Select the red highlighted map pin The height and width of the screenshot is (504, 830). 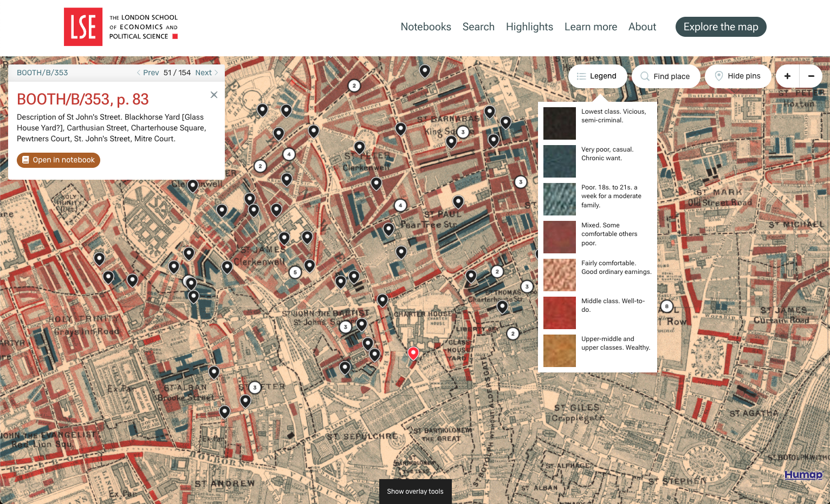click(413, 354)
